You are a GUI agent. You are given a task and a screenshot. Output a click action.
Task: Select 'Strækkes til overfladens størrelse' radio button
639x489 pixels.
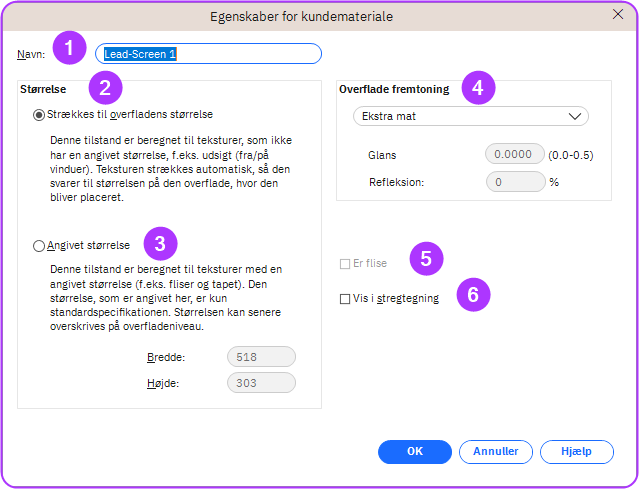(39, 115)
